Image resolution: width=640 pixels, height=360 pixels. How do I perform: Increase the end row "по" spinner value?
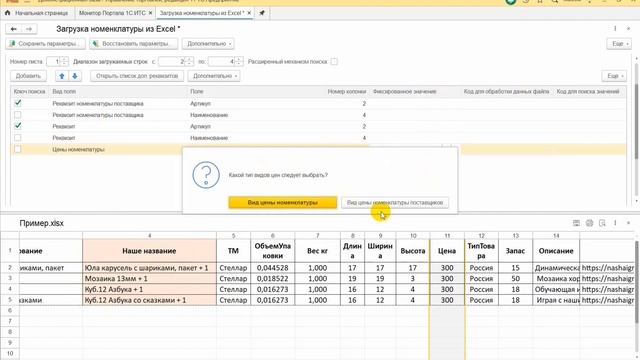[239, 59]
